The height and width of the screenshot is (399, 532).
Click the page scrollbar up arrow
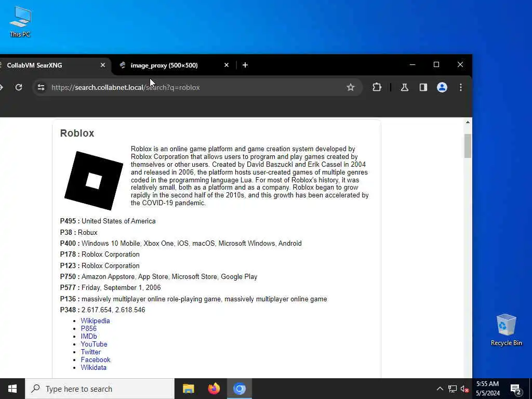tap(468, 122)
